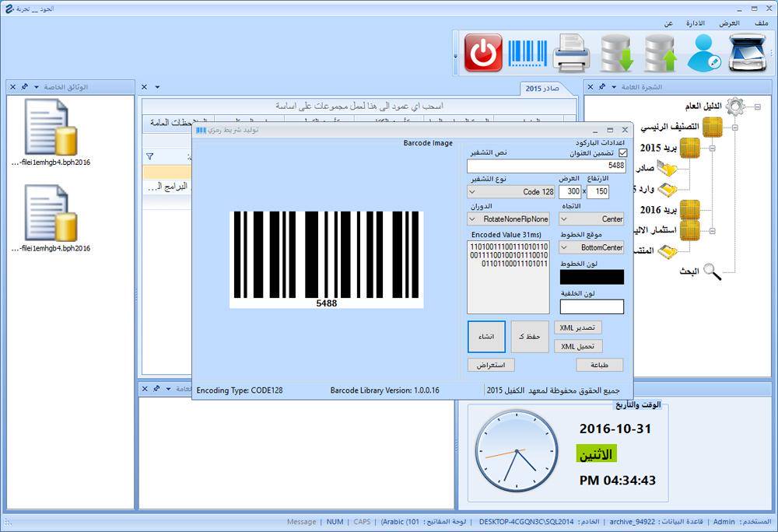Screen dimensions: 778x532
Task: Click the generated barcode image
Action: pyautogui.click(x=327, y=260)
